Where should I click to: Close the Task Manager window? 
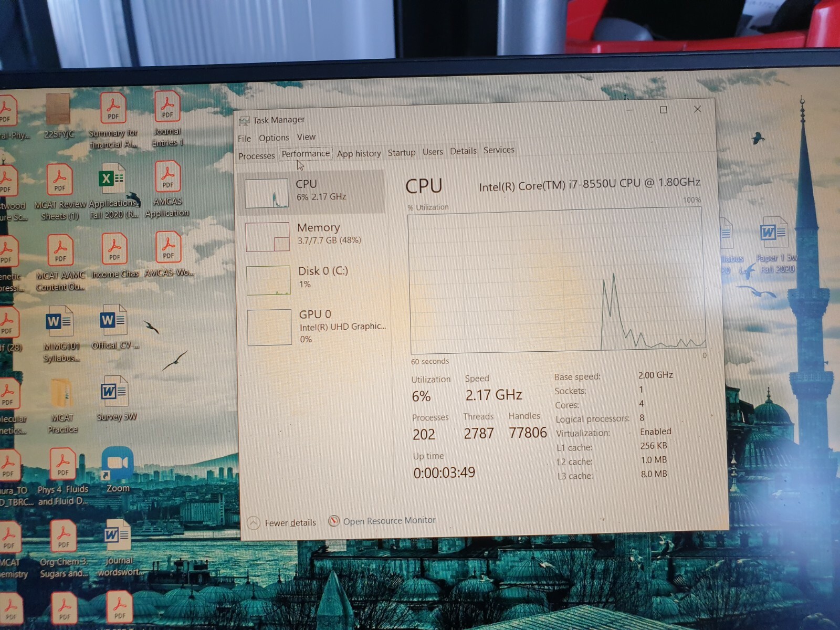tap(697, 109)
